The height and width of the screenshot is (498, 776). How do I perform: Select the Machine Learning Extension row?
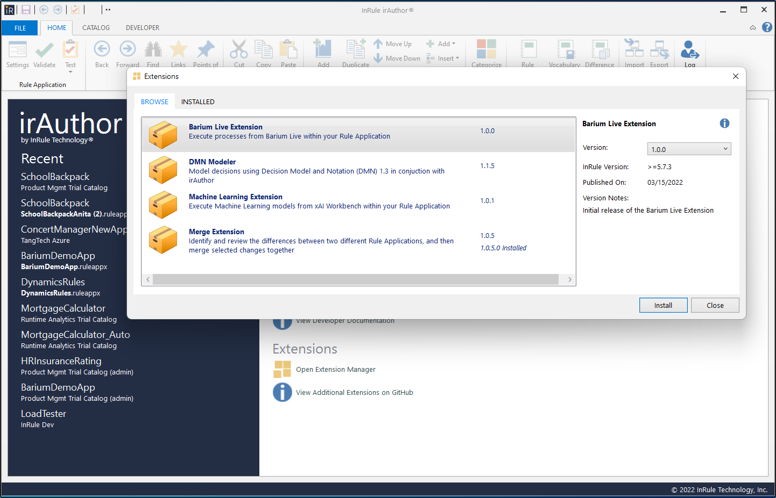coord(358,204)
